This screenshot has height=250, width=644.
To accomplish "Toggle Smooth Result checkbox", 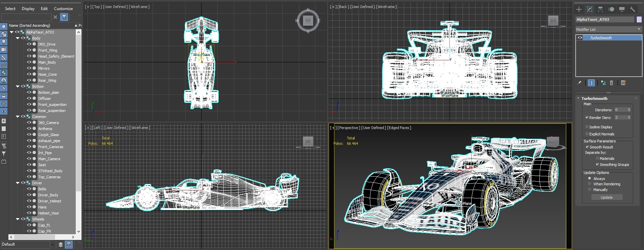I will pyautogui.click(x=587, y=147).
